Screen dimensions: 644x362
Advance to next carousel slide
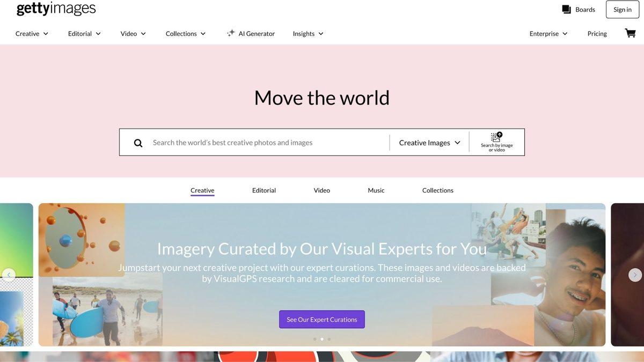tap(635, 275)
